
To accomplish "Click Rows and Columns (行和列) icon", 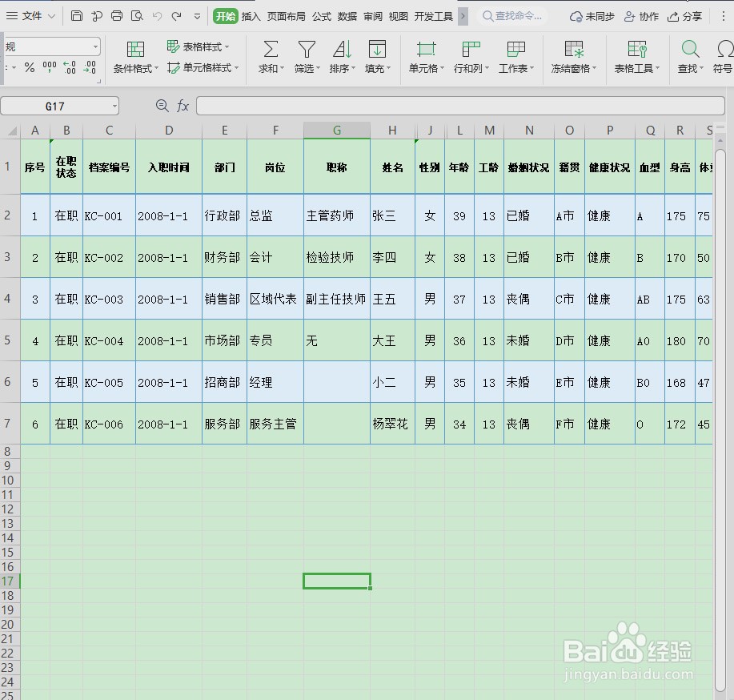I will (471, 49).
